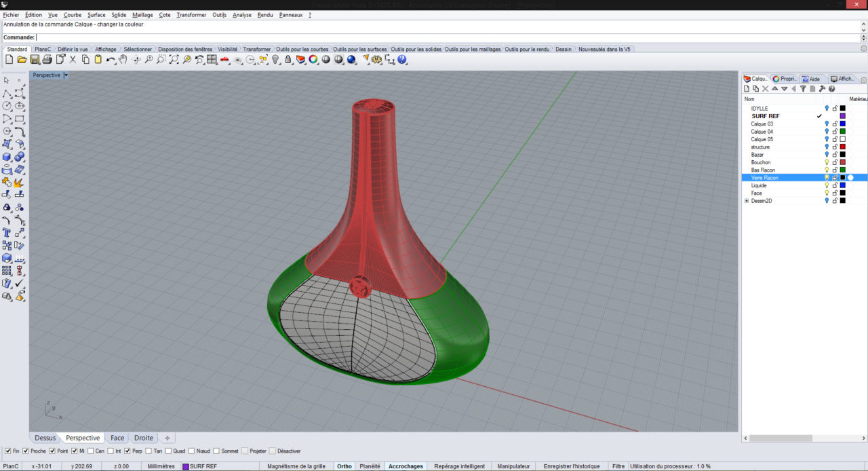Undo the last action with the arrow icon
868x471 pixels.
point(111,60)
